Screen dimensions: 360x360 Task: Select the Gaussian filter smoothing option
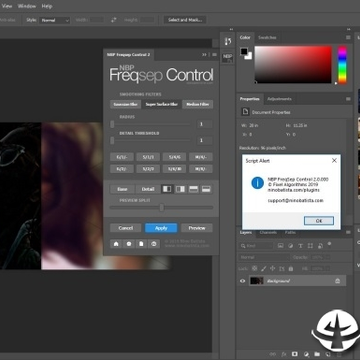pos(126,104)
